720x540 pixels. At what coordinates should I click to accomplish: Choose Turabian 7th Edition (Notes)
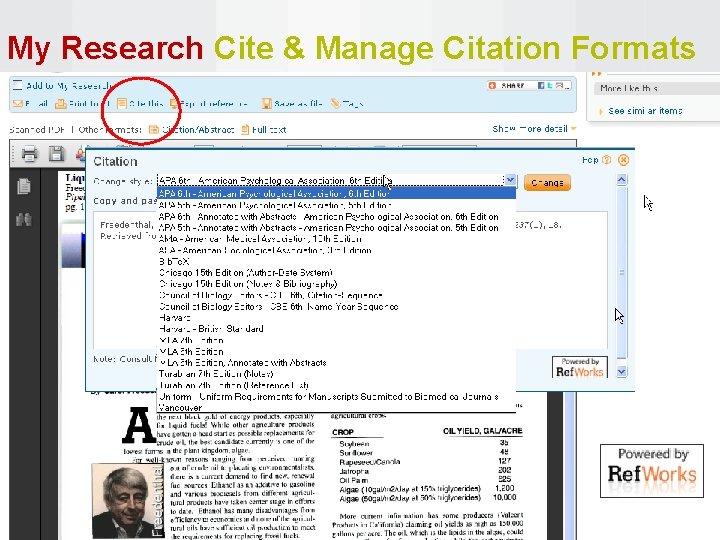click(x=336, y=374)
